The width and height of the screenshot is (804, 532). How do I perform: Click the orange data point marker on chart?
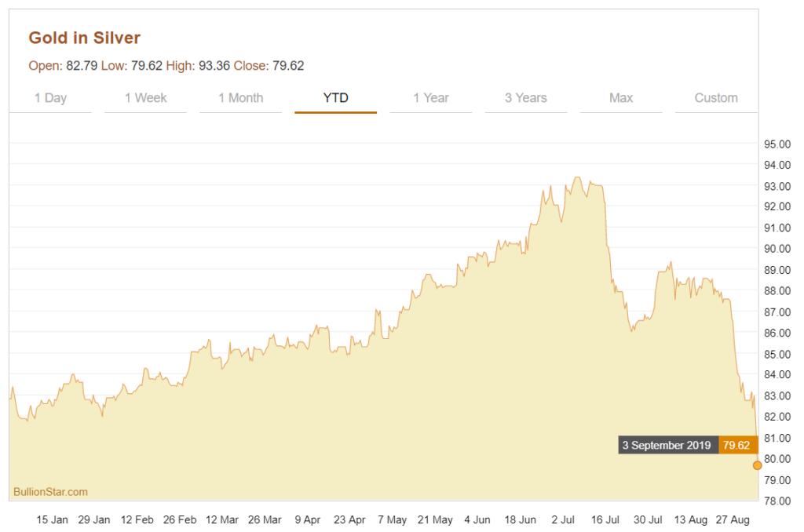(x=758, y=465)
